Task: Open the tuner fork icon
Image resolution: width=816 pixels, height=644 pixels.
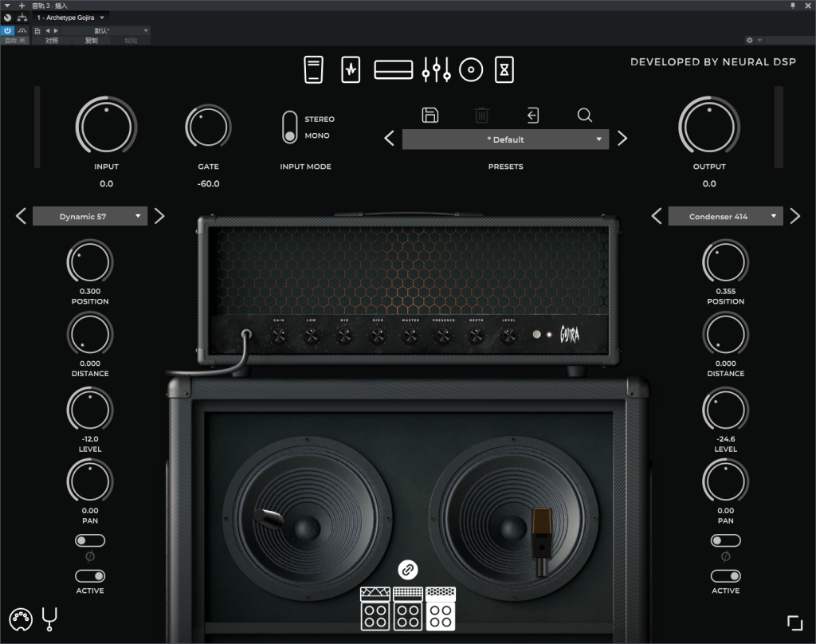Action: 49,619
